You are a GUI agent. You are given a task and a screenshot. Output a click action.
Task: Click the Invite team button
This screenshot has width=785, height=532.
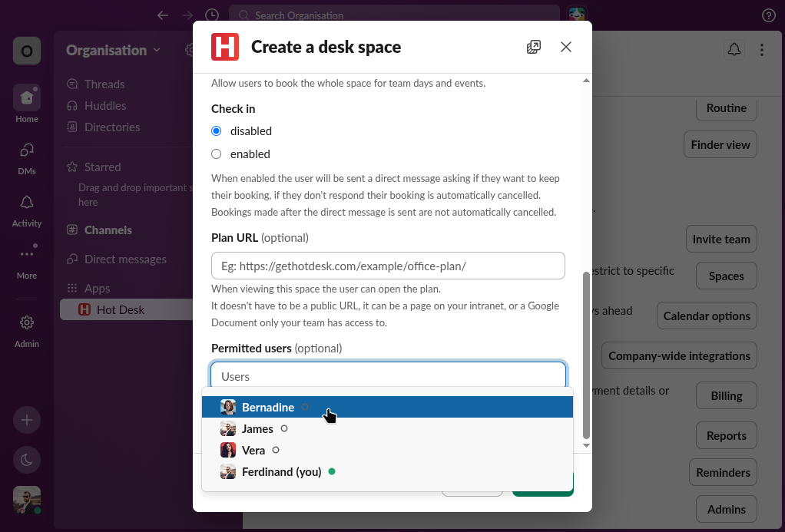721,240
